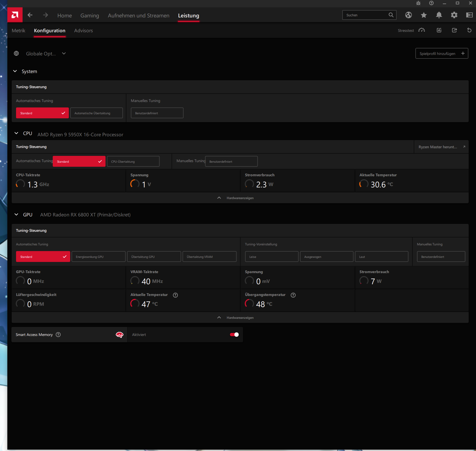Screen dimensions: 476x451
Task: Toggle the sidebar panel layout icon
Action: click(x=469, y=15)
